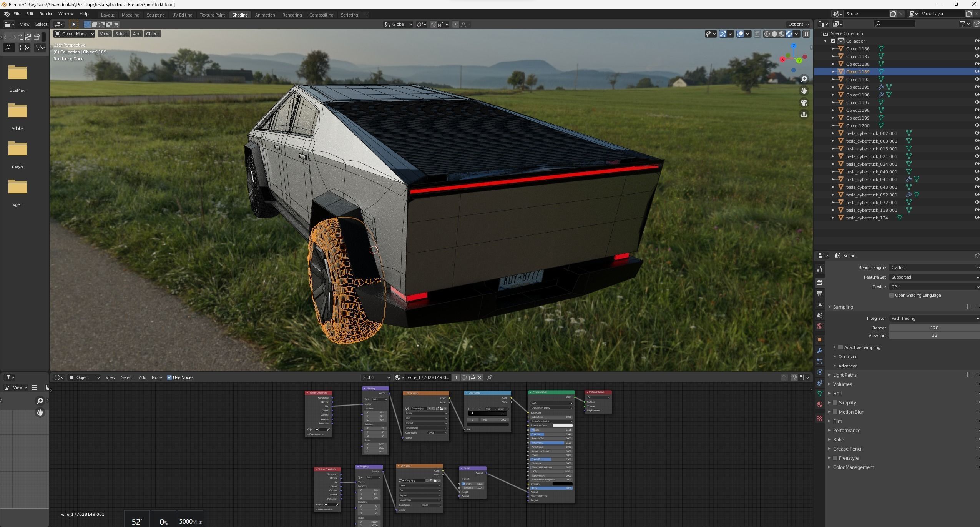Select solid viewport shading mode
Image resolution: width=980 pixels, height=527 pixels.
click(774, 34)
